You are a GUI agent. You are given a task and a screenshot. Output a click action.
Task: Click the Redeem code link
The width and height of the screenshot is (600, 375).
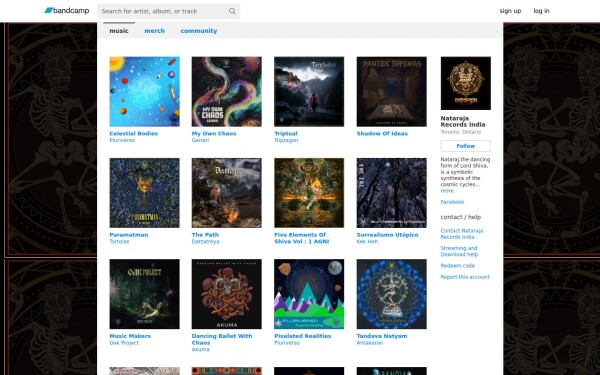click(x=458, y=266)
